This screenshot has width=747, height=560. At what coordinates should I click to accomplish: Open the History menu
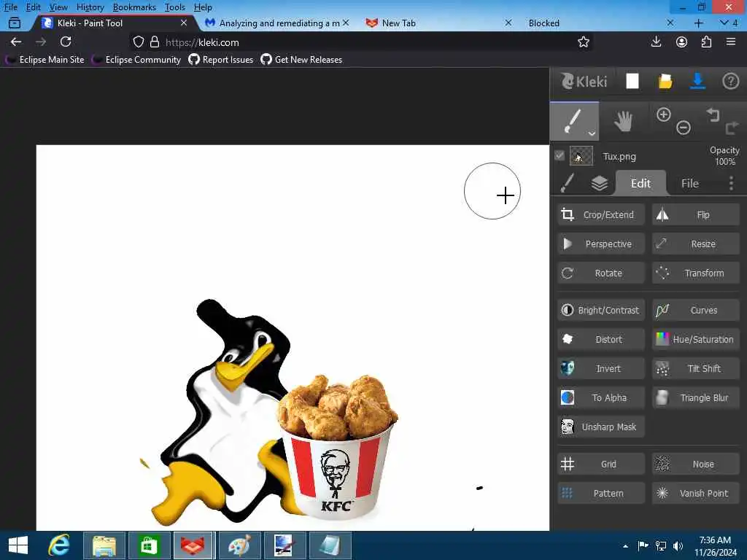click(90, 7)
